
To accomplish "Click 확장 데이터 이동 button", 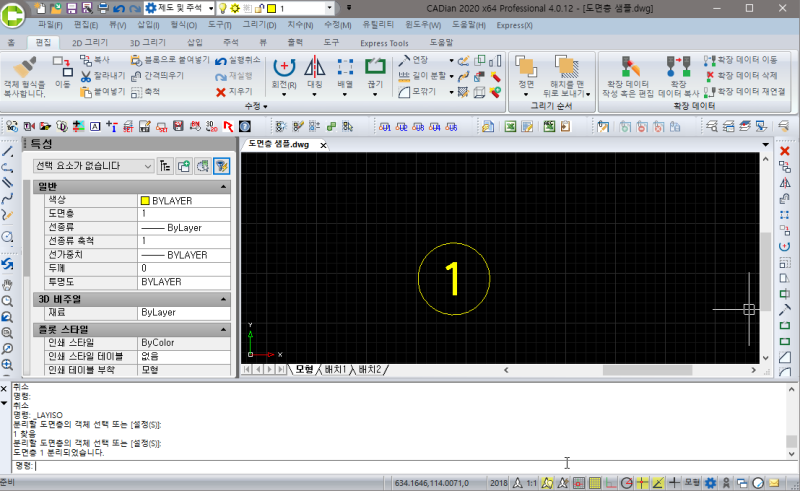I will pos(741,60).
